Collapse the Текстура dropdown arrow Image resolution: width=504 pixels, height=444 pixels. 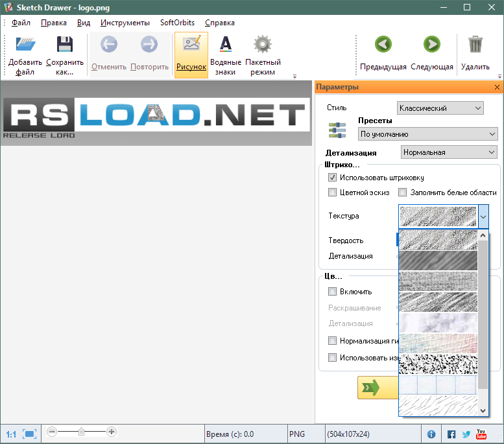(x=483, y=216)
